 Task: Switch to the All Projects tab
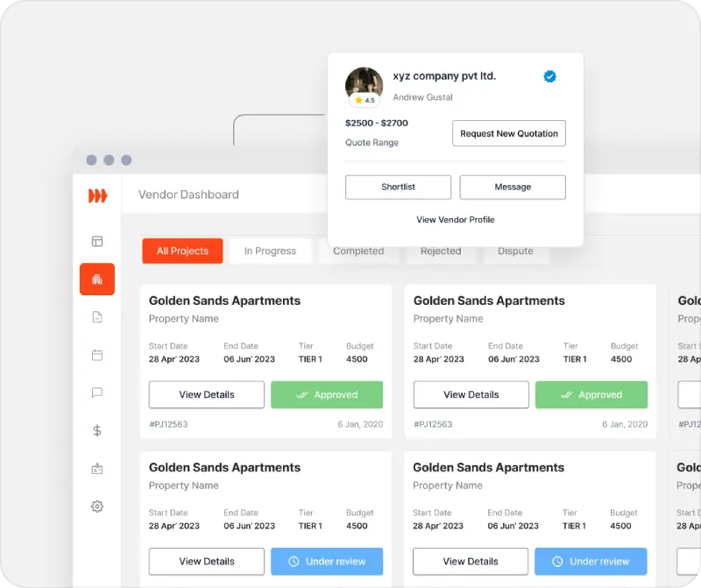[182, 251]
